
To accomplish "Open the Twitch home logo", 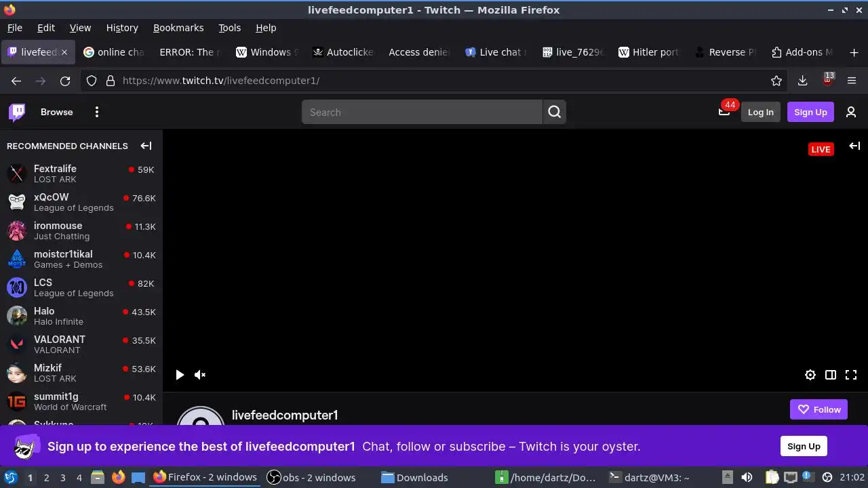I will (17, 112).
